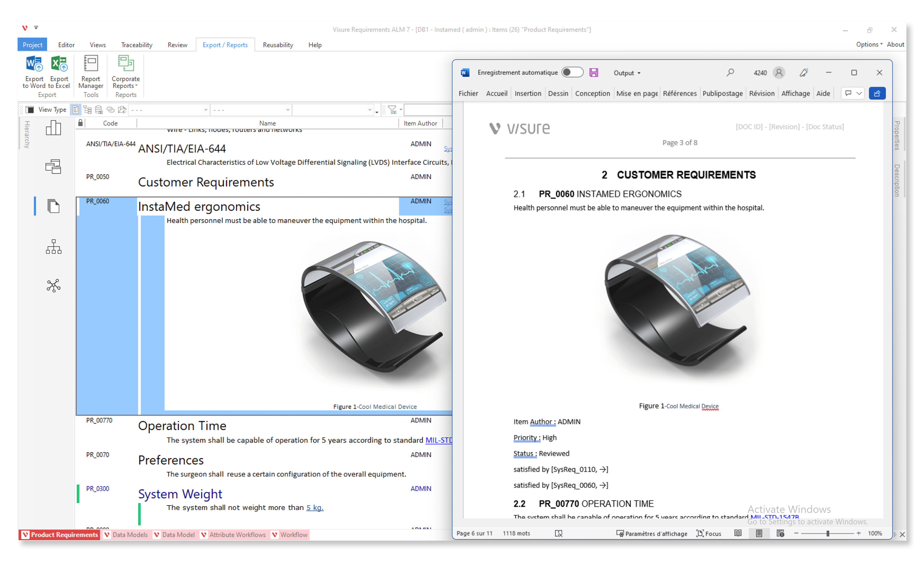Open the network graph sidebar icon

click(x=53, y=286)
